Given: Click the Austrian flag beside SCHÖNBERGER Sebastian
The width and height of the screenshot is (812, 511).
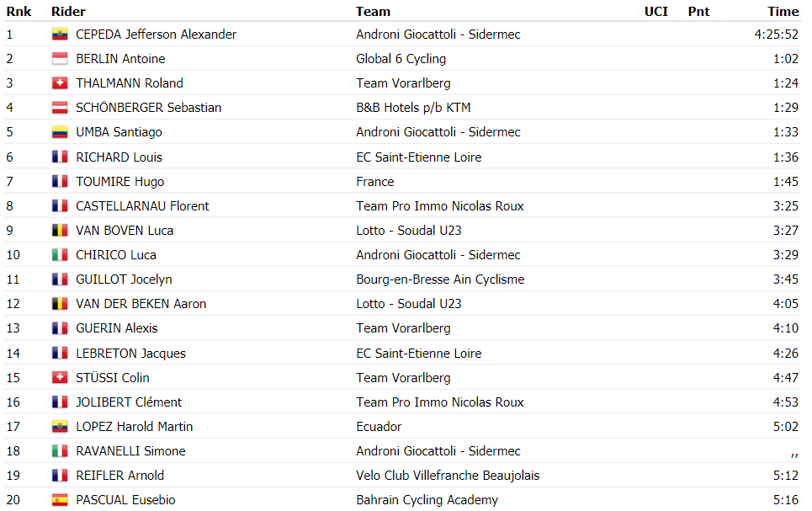Looking at the screenshot, I should (x=60, y=108).
